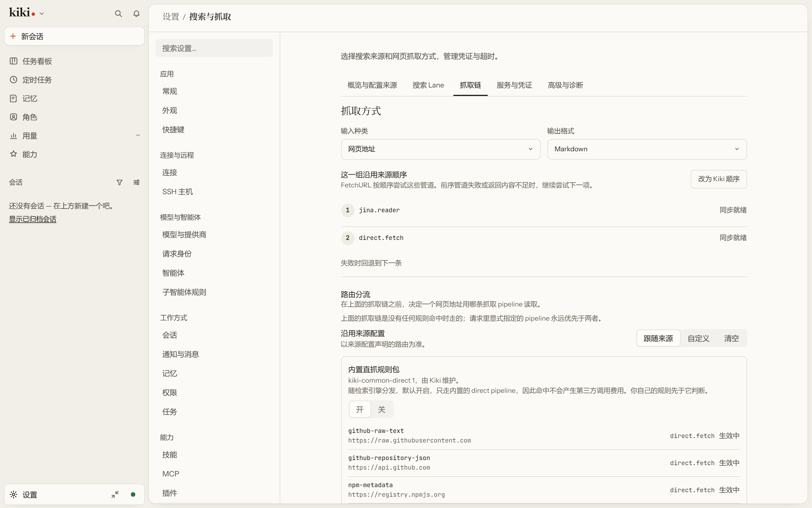Click 改为 Kiki 顺序 button
This screenshot has width=812, height=508.
pos(719,179)
